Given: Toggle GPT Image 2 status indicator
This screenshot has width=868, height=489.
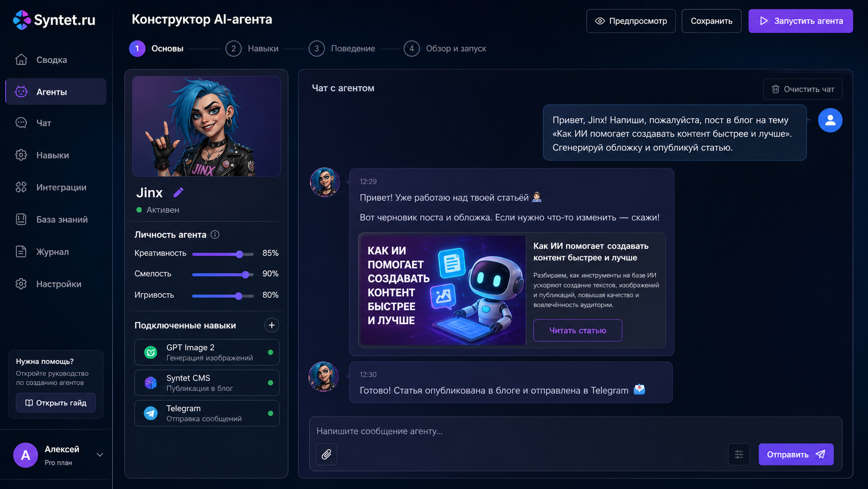Looking at the screenshot, I should (270, 353).
